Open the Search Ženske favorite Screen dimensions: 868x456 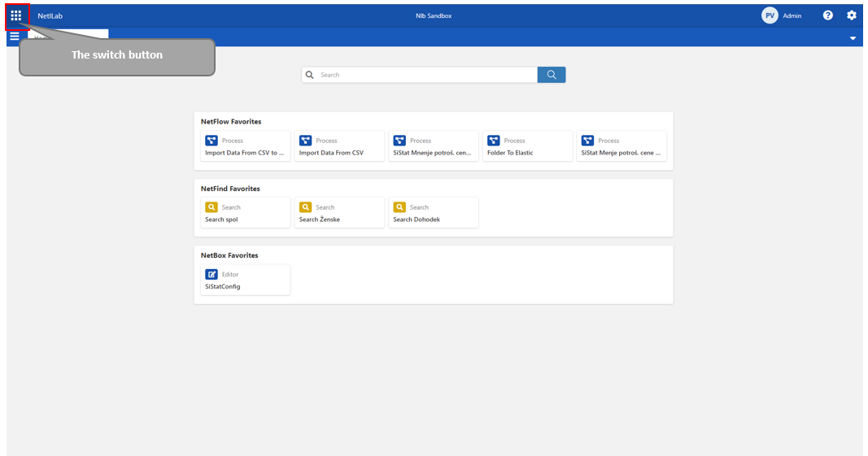click(339, 213)
